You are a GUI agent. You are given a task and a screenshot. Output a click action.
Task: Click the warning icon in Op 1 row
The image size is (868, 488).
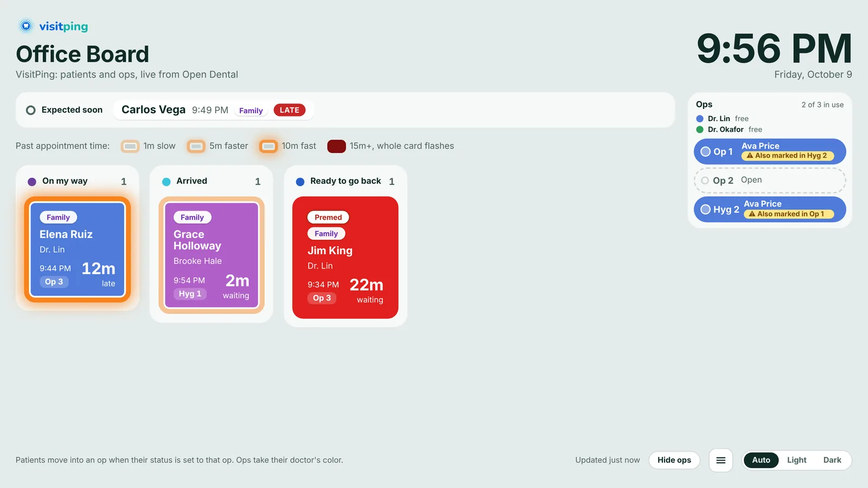[750, 156]
